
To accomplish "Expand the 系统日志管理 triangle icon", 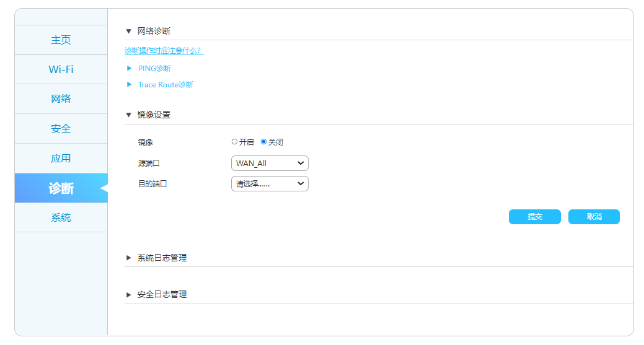I will click(128, 258).
